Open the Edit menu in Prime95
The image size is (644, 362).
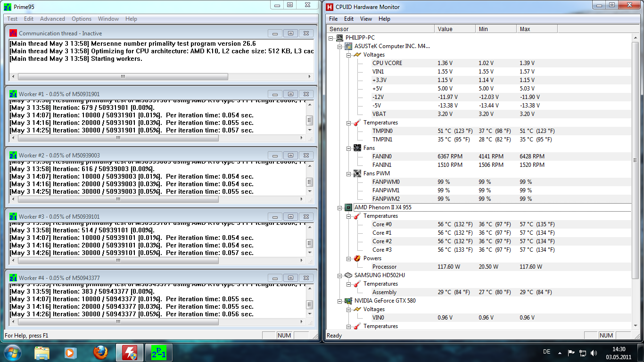point(29,19)
